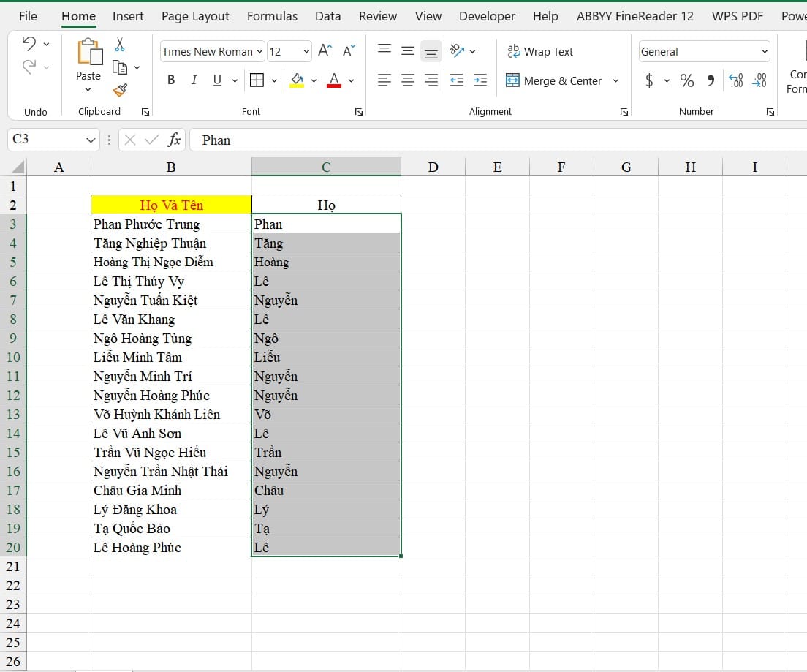Click the Copy icon
Screen dimensions: 807x672
click(120, 67)
